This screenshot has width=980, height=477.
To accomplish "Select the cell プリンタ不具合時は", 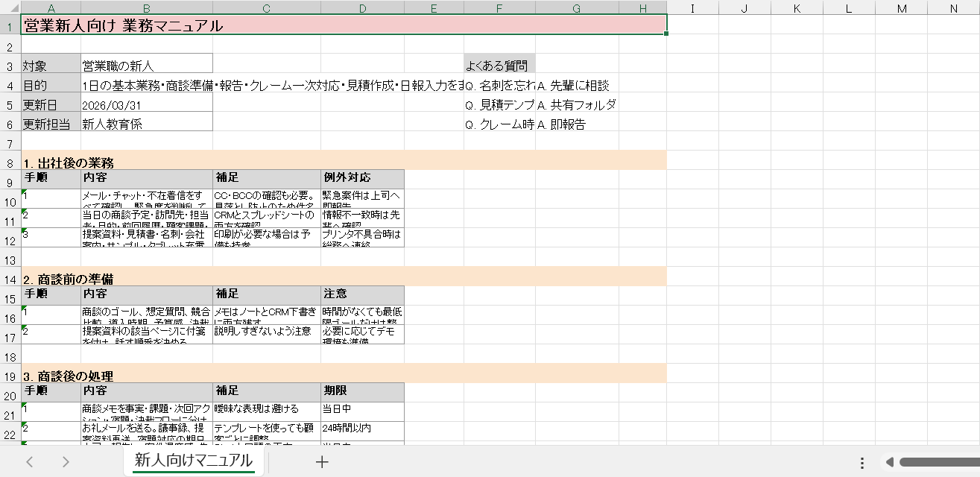I will (x=362, y=238).
